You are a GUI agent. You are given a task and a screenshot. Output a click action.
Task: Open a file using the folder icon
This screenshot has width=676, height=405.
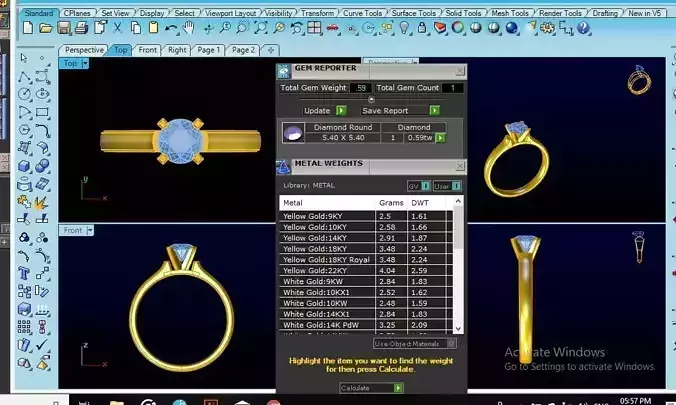(x=46, y=28)
